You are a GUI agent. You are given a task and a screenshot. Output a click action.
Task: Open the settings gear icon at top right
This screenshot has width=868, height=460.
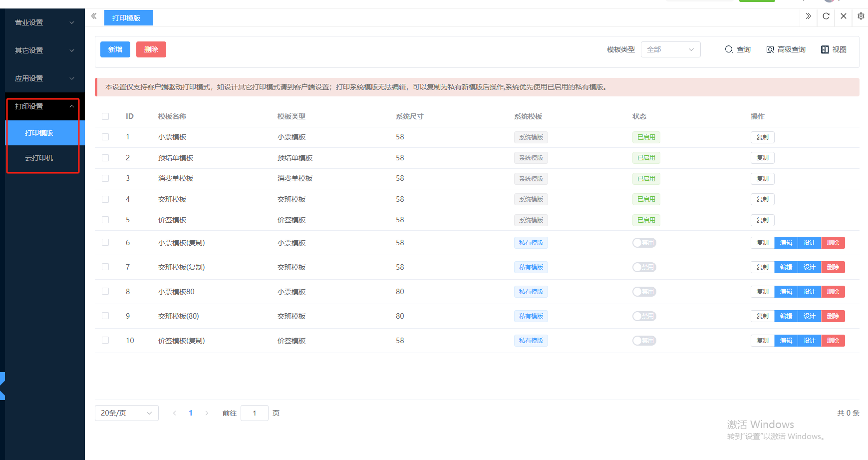click(x=861, y=16)
